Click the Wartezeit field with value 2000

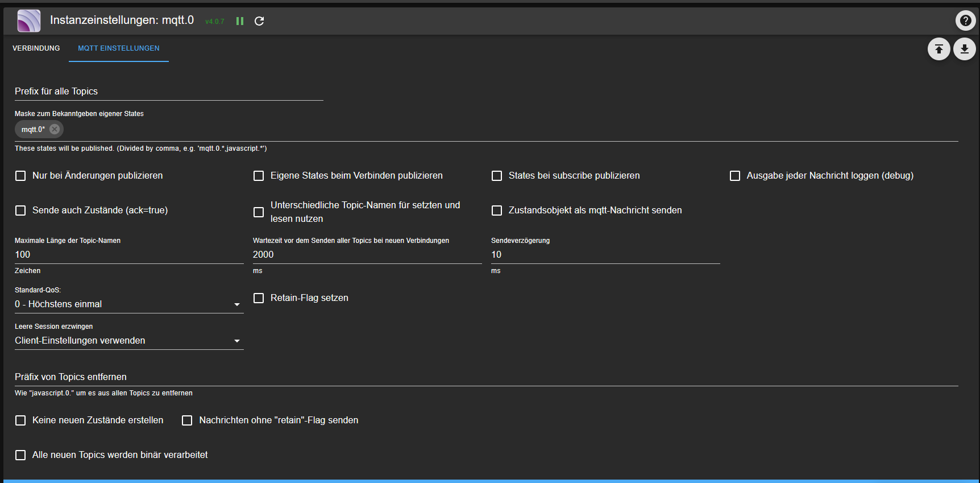tap(367, 255)
